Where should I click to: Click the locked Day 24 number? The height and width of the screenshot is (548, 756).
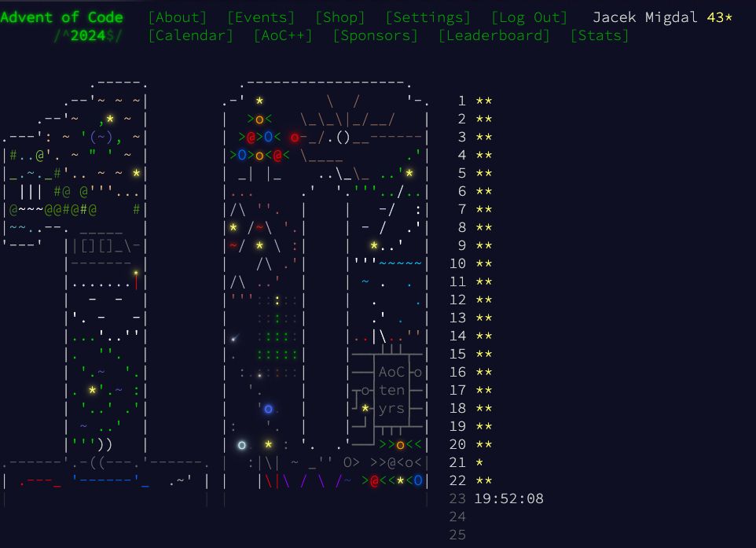457,517
